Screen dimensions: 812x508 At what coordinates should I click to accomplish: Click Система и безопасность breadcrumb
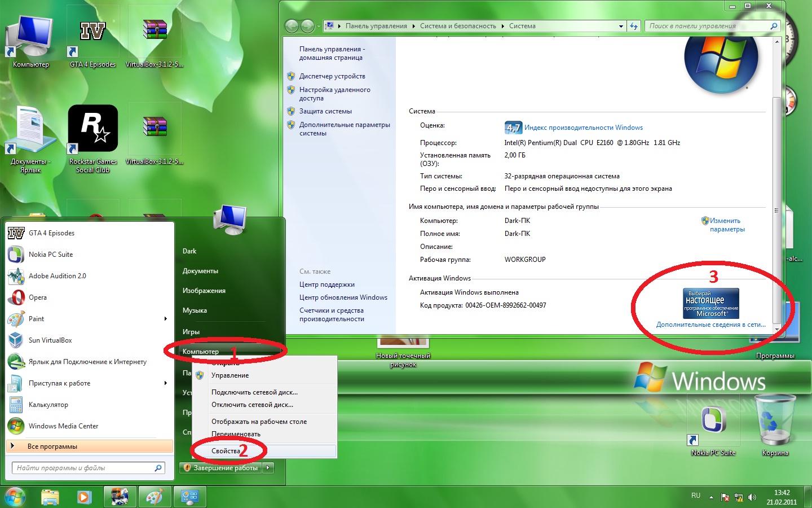(x=458, y=26)
